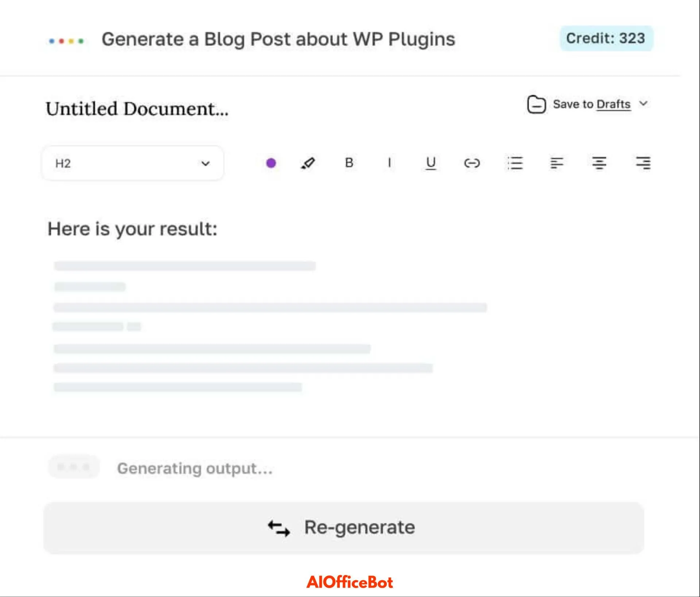Align text to the left
Image resolution: width=700 pixels, height=597 pixels.
click(557, 163)
